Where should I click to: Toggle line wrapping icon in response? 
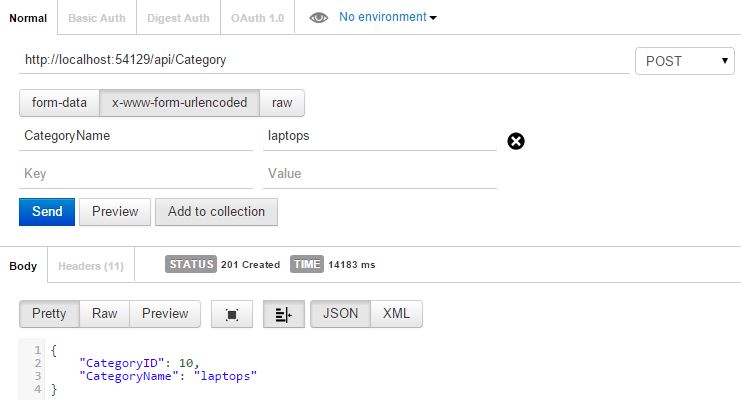click(283, 314)
